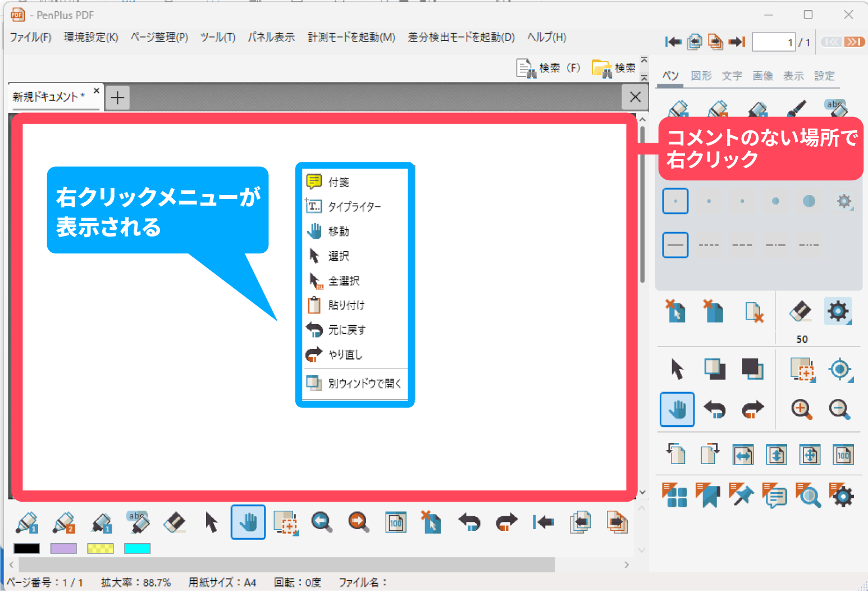This screenshot has width=868, height=591.
Task: Activate the arrow selection tool in bottom toolbar
Action: point(211,522)
